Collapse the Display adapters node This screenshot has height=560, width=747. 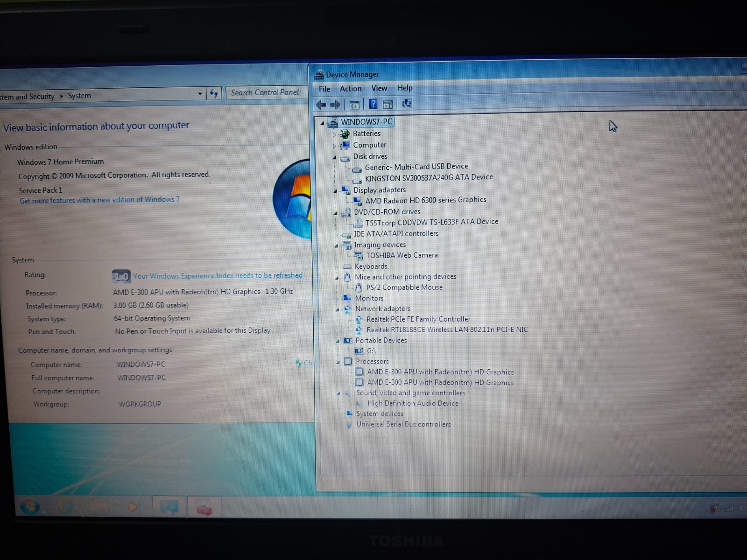click(335, 191)
